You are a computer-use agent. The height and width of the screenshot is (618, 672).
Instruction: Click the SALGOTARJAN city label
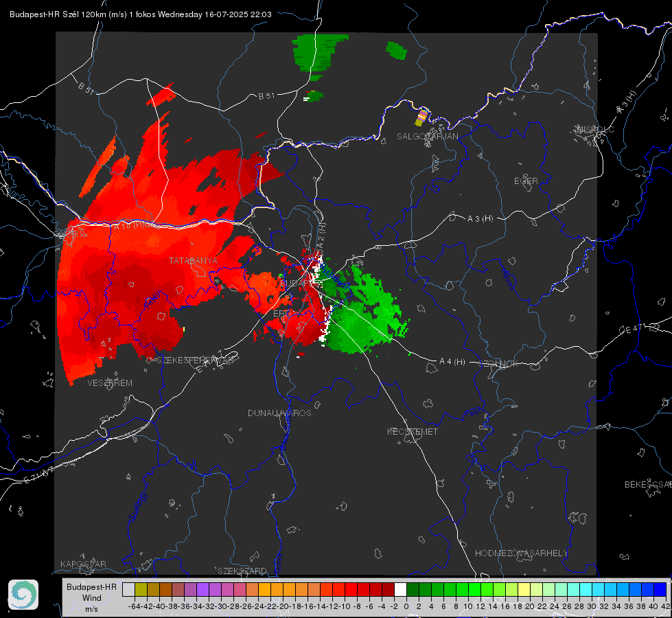(427, 137)
